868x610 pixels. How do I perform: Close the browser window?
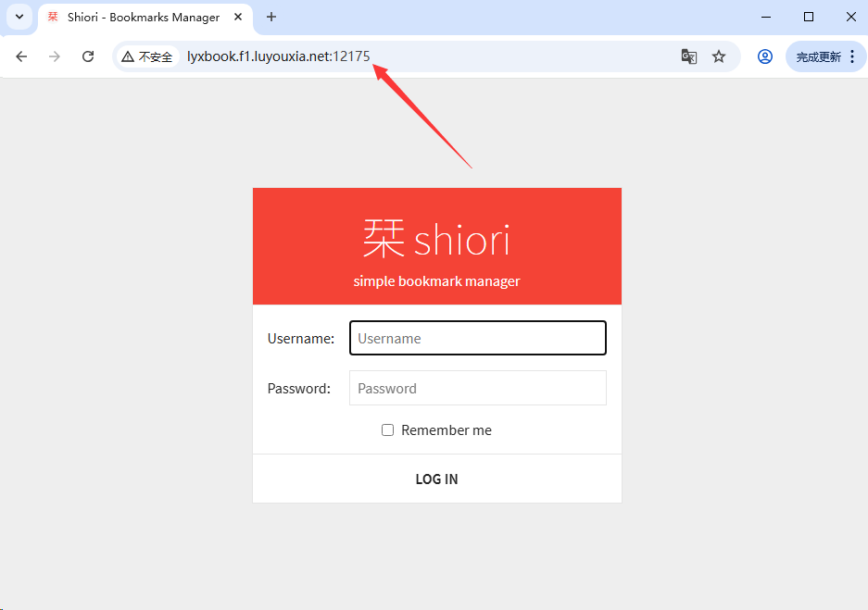850,18
